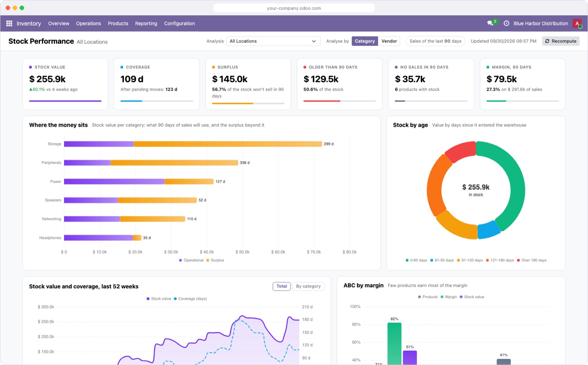Viewport: 588px width, 365px height.
Task: Open the Reporting menu
Action: pyautogui.click(x=146, y=24)
